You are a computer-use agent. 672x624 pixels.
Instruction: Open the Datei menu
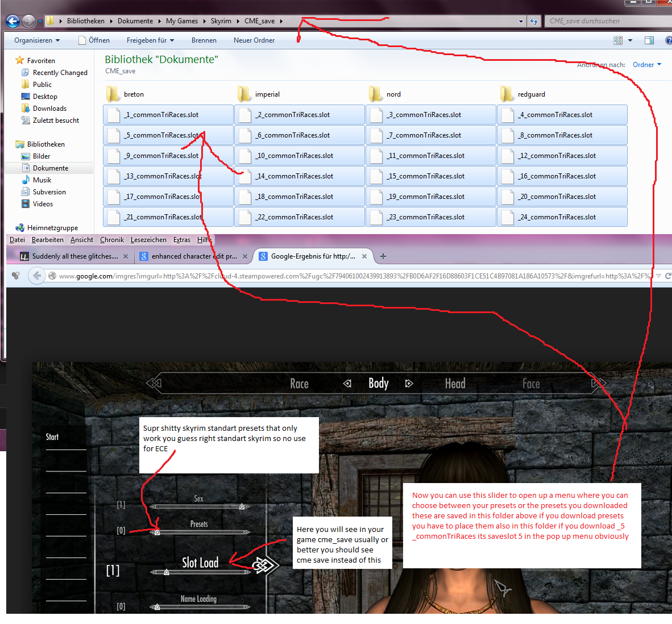pyautogui.click(x=17, y=240)
